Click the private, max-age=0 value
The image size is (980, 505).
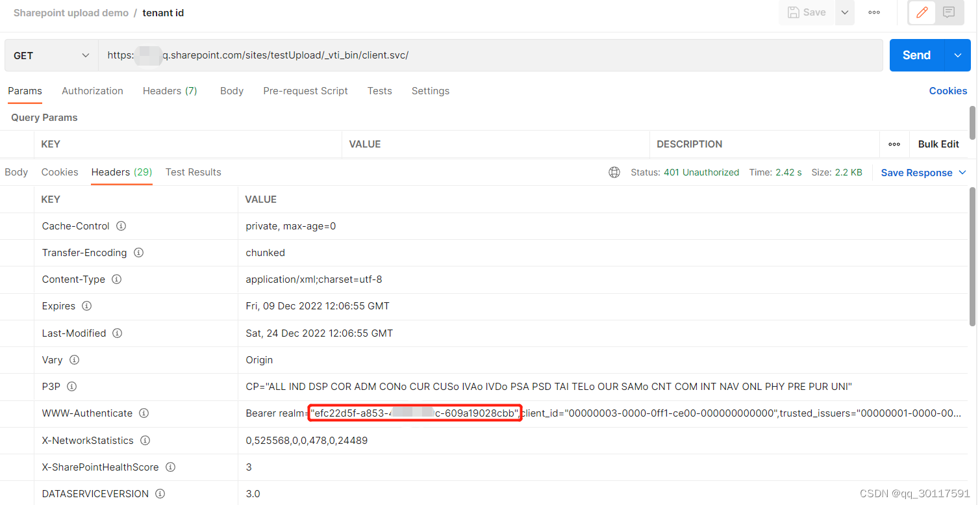tap(290, 226)
